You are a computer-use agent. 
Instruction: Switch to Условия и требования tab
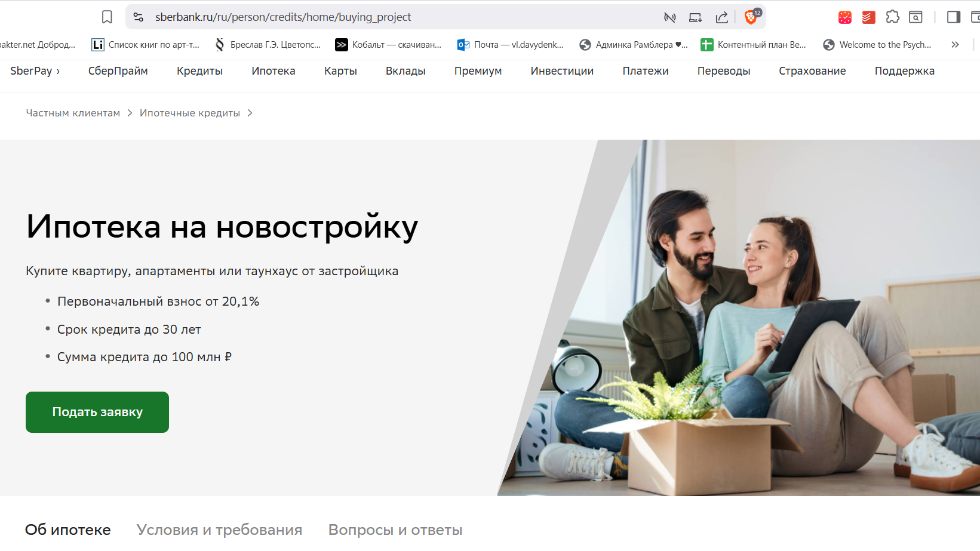click(219, 530)
